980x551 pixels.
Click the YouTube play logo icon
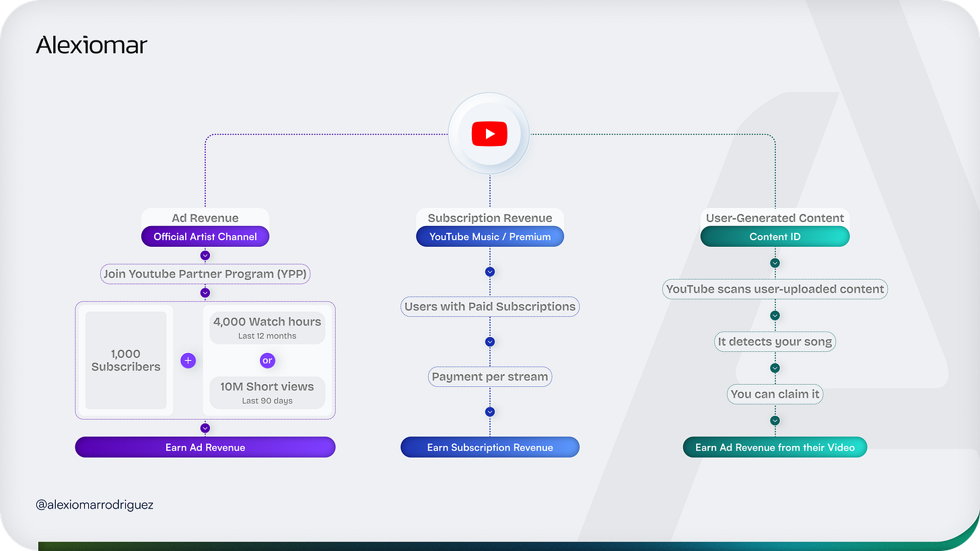[489, 134]
